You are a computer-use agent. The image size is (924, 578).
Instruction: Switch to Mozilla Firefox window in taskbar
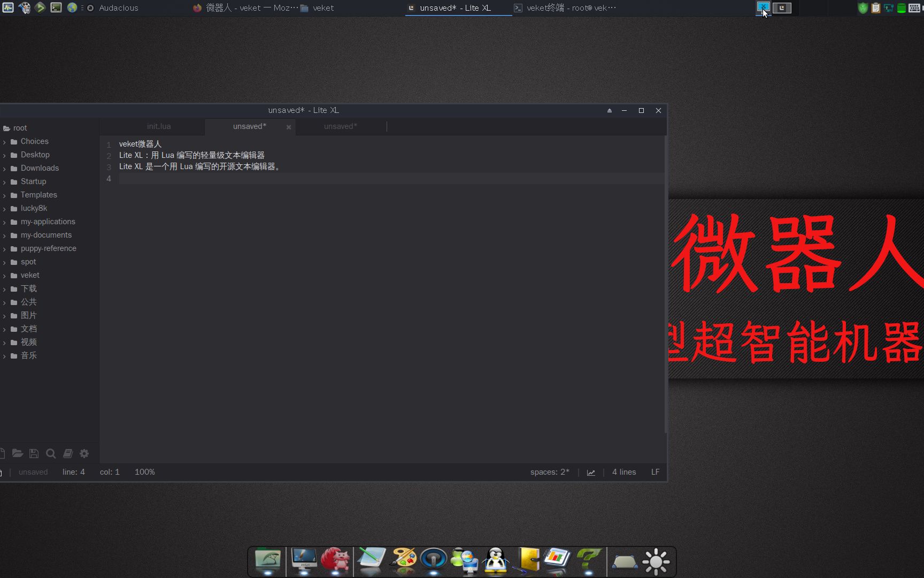[x=245, y=7]
